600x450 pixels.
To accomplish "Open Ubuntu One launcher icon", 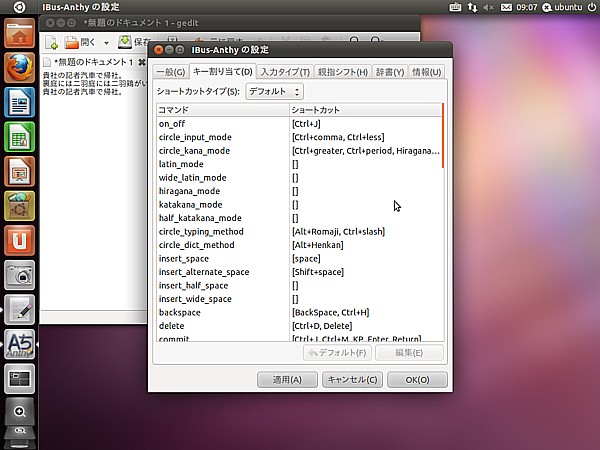I will [20, 240].
